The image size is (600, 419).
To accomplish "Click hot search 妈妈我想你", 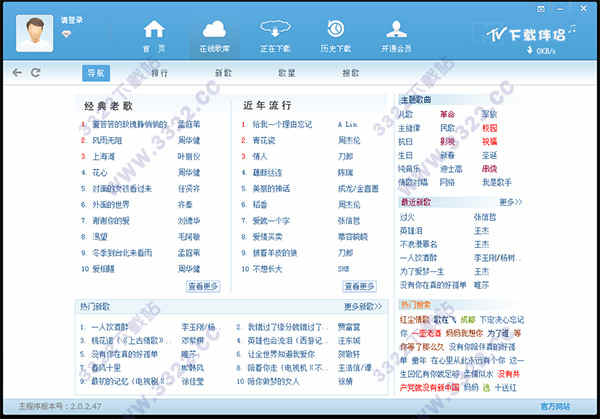I will [x=464, y=333].
